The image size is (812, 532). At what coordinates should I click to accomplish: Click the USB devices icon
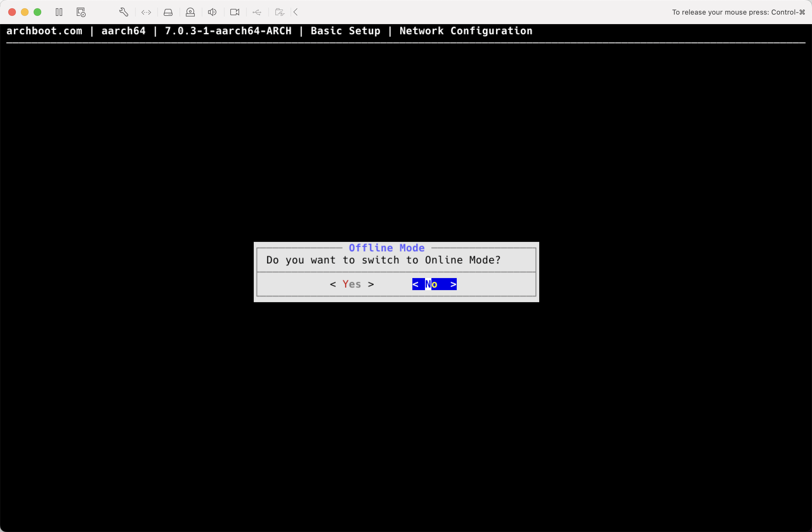tap(257, 12)
